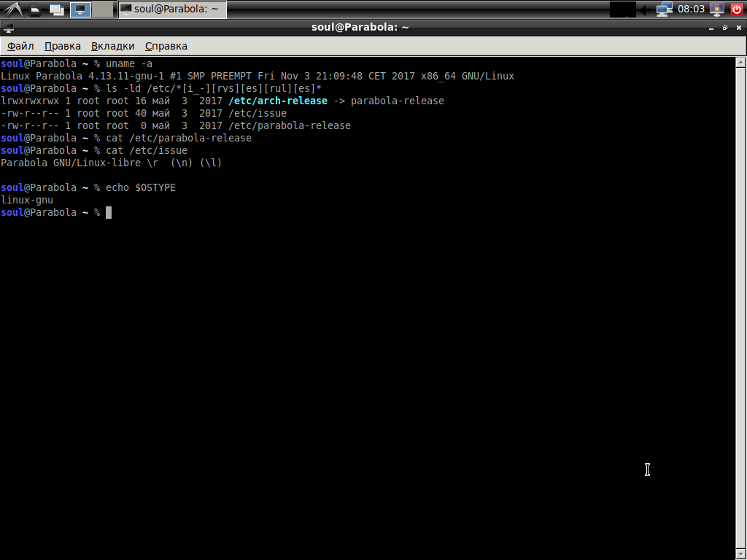Open the terminal window menu icon in the titlebar
The width and height of the screenshot is (747, 560).
pyautogui.click(x=8, y=28)
